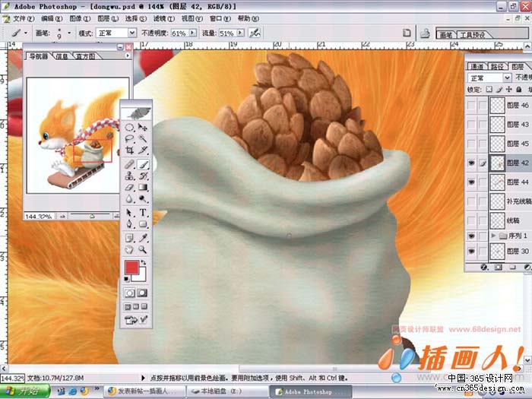Select the Elliptical Marquee tool
This screenshot has width=532, height=399.
click(x=129, y=128)
